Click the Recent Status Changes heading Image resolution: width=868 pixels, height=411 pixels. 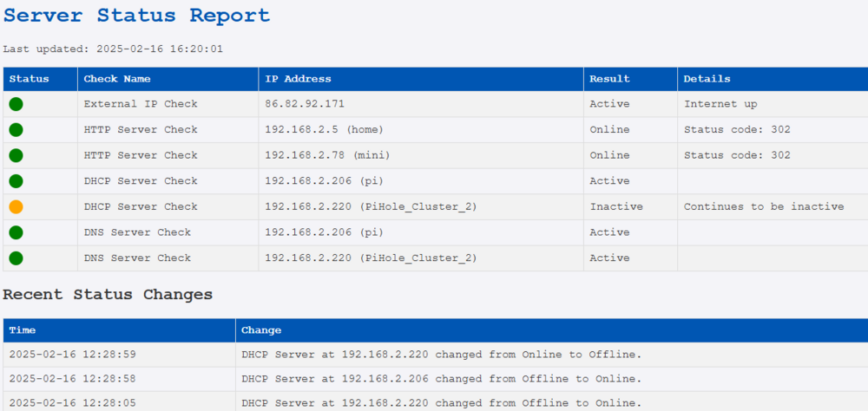tap(108, 294)
